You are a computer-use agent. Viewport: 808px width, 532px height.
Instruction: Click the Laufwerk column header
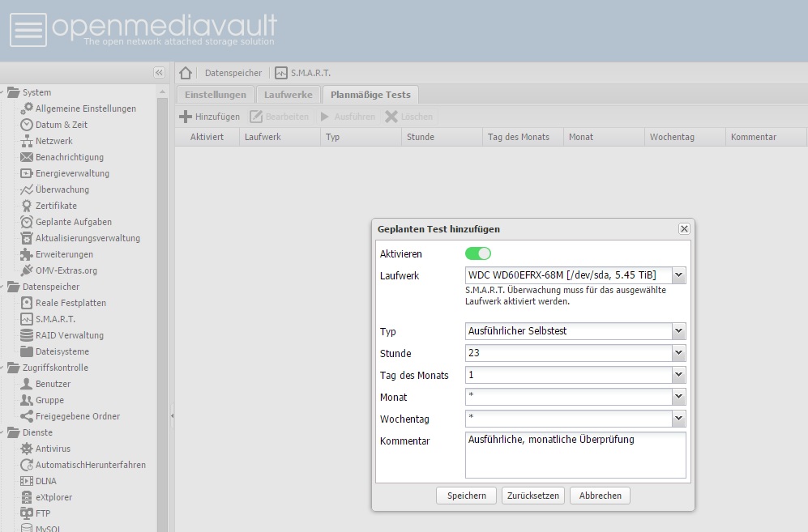pyautogui.click(x=280, y=137)
